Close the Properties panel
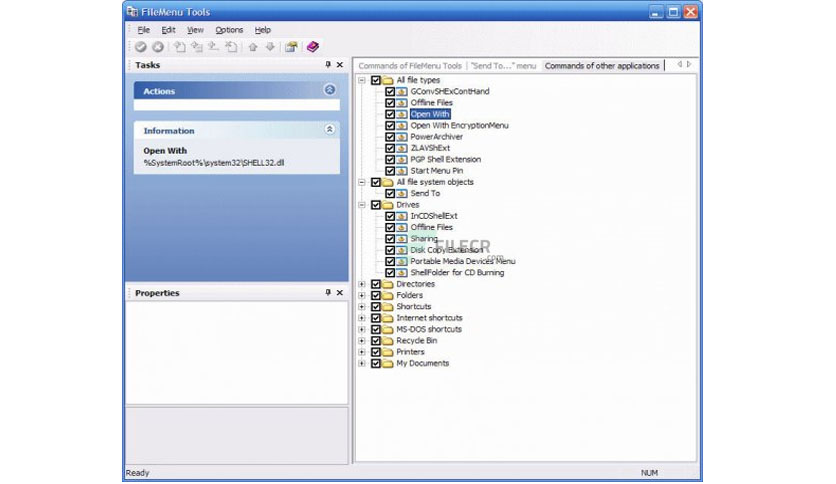The width and height of the screenshot is (836, 484). click(x=340, y=293)
